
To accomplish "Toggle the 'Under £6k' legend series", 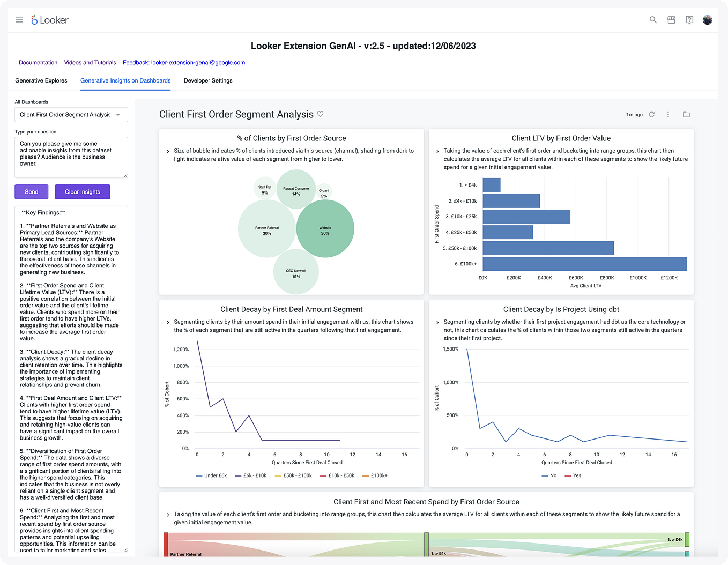I will [x=211, y=475].
